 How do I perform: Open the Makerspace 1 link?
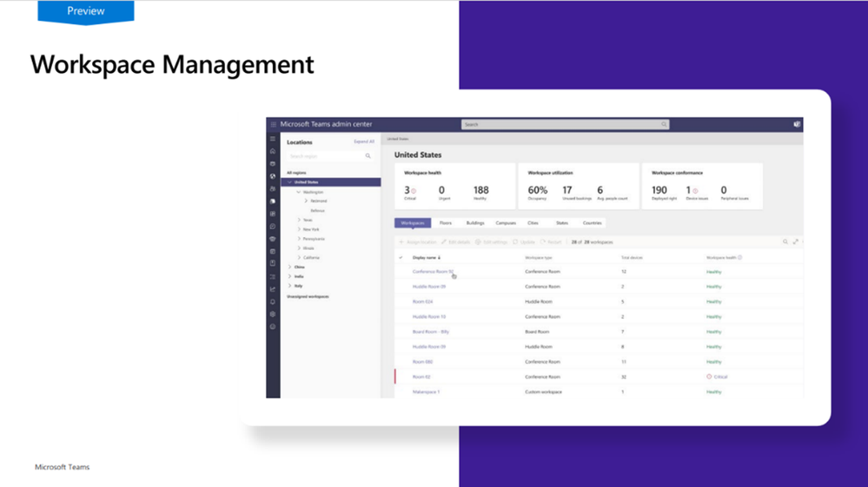click(426, 392)
